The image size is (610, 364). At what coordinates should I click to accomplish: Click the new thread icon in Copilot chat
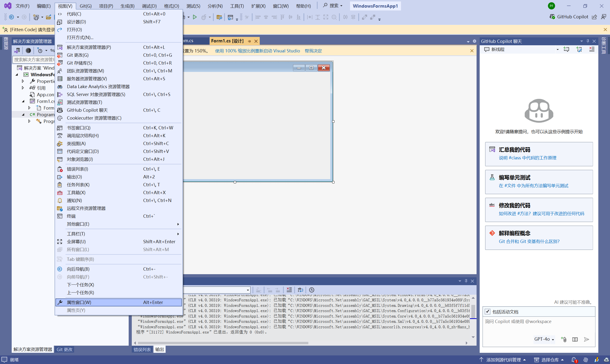(566, 49)
